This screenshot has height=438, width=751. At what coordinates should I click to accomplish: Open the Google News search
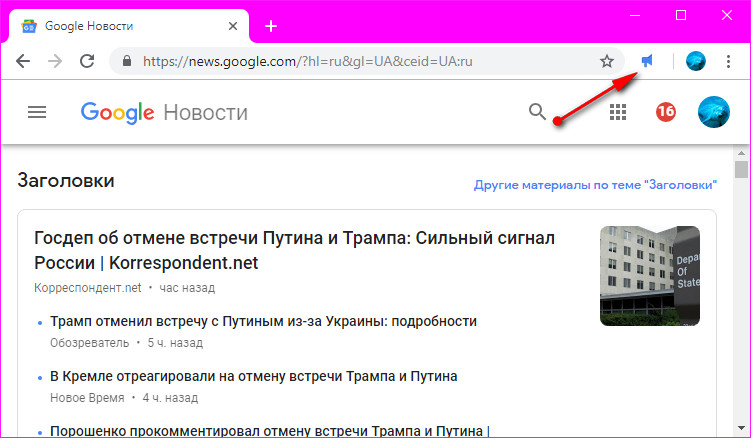pos(538,112)
